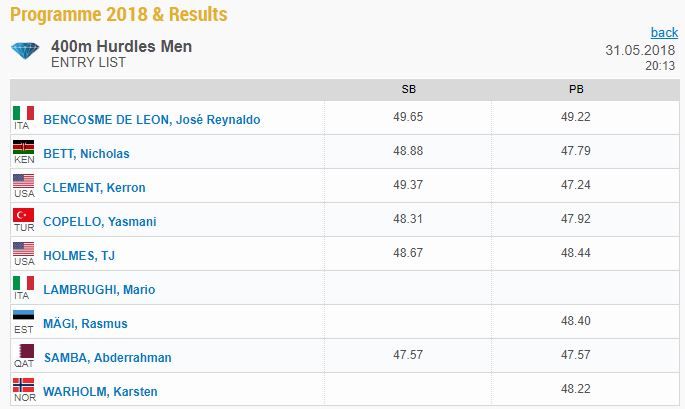Click the Norway flag beside Warholm
The height and width of the screenshot is (409, 685).
(x=24, y=385)
